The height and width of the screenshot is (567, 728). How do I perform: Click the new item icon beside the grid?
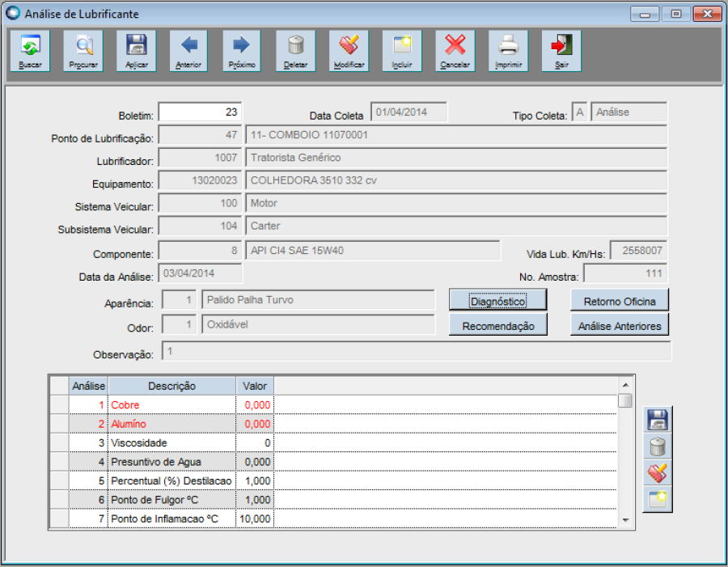tap(658, 499)
